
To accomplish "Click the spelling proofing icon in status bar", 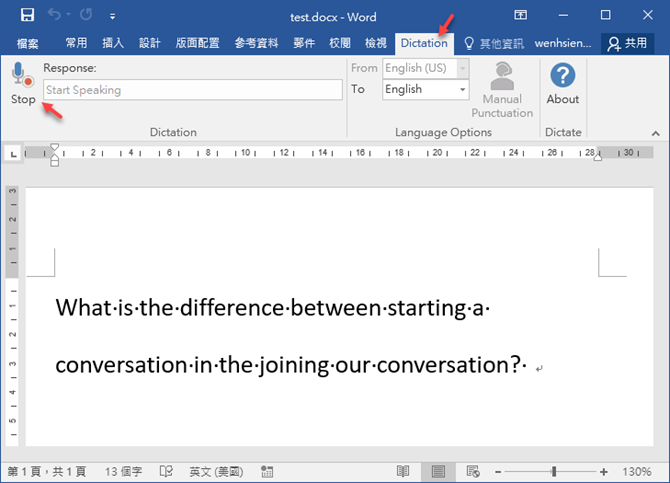I will pos(167,471).
